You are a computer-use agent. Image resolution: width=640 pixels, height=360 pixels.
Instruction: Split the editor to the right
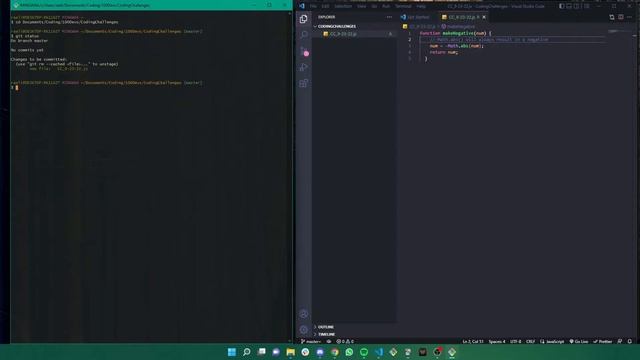point(621,17)
